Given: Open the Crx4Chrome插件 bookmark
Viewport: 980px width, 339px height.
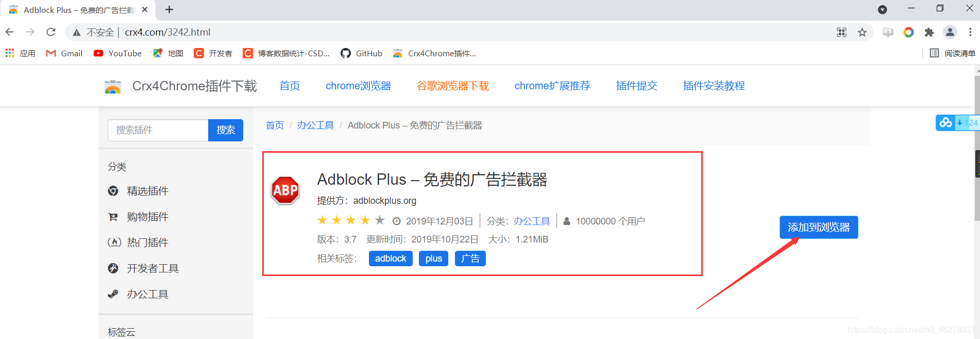Looking at the screenshot, I should pyautogui.click(x=434, y=53).
